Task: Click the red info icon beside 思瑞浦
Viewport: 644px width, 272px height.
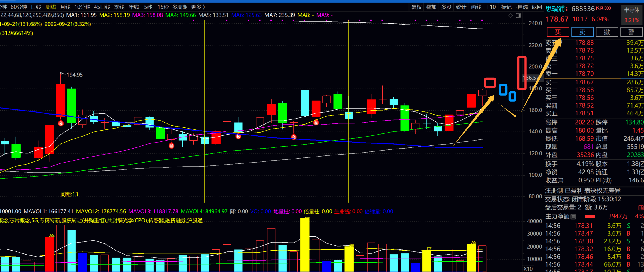Action: point(567,9)
